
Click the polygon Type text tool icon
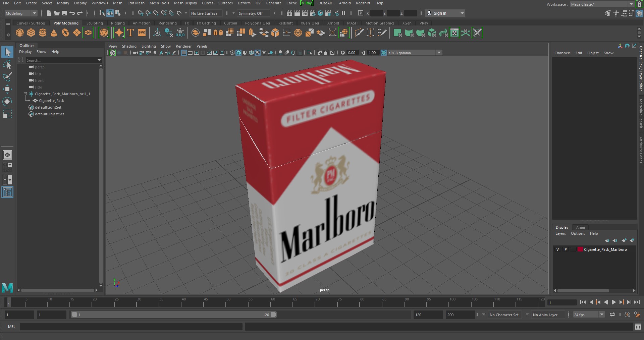130,33
